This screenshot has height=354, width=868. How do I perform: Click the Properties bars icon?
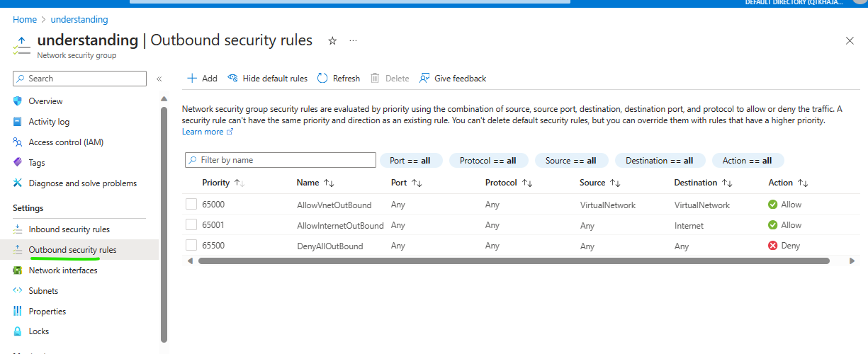pos(18,312)
